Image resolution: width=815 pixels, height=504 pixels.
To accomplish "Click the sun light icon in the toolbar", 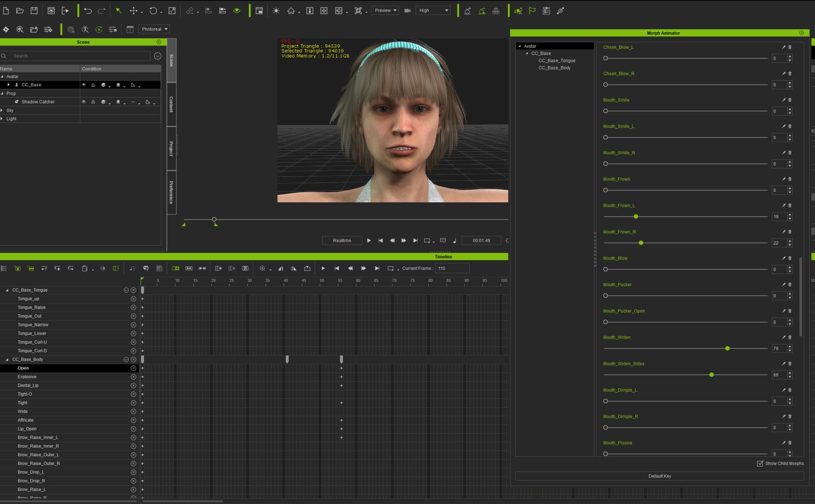I will [x=276, y=11].
